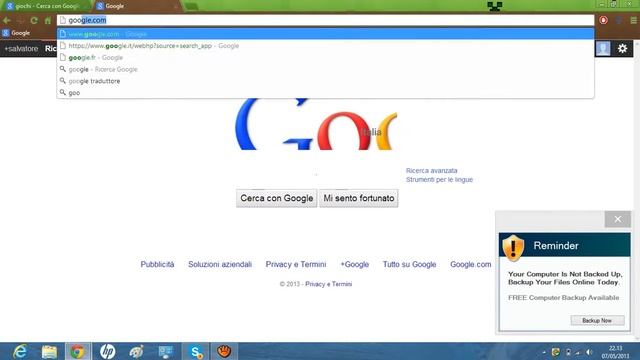This screenshot has width=640, height=360.
Task: Click the 'Tutto su Google' link
Action: click(409, 264)
